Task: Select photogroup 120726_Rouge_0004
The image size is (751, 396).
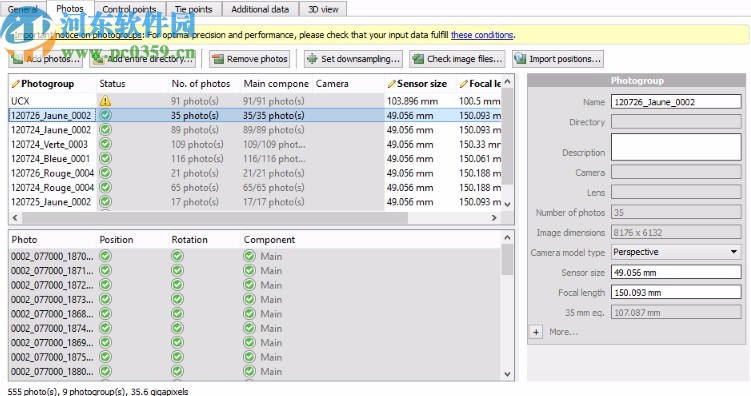Action: (255, 173)
